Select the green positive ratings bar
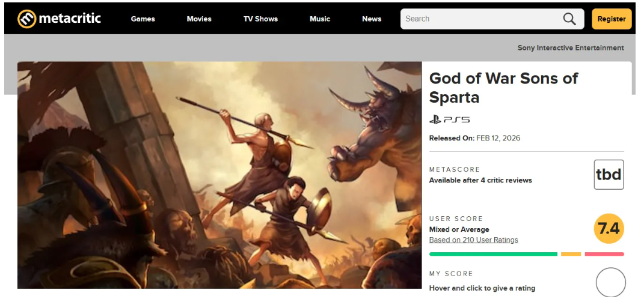644x308 pixels. (493, 254)
